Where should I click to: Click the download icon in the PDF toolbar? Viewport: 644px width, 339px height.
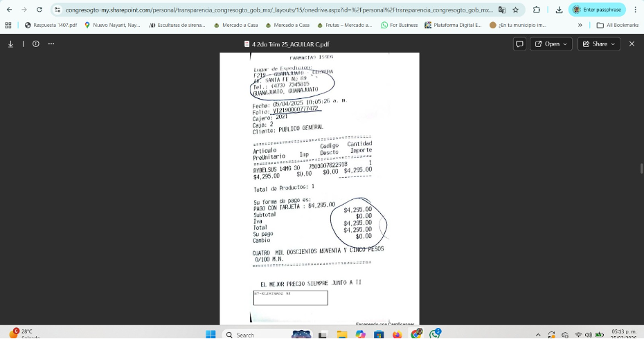point(10,44)
